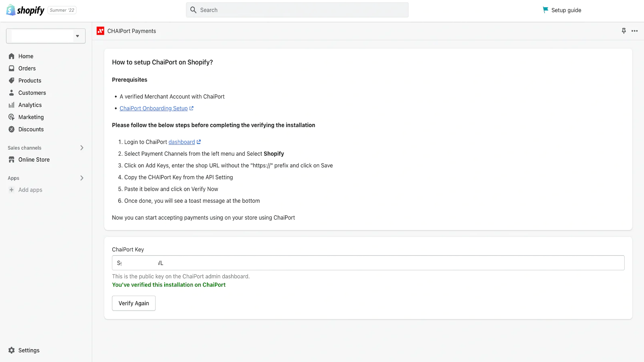Open the three-dot more actions menu
This screenshot has width=644, height=362.
634,31
